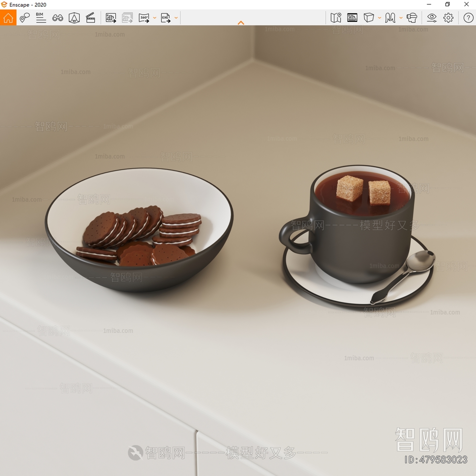The width and height of the screenshot is (476, 476).
Task: Open the asset library icon
Action: tap(74, 18)
